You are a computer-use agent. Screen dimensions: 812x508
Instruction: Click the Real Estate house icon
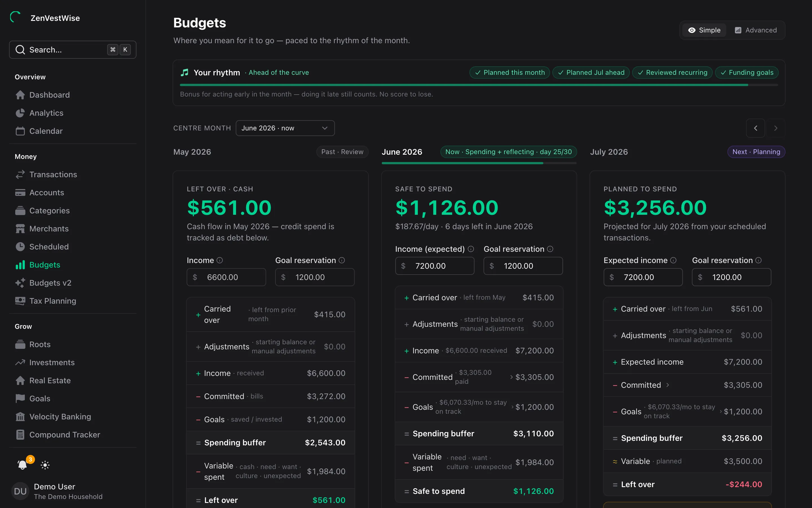click(20, 381)
